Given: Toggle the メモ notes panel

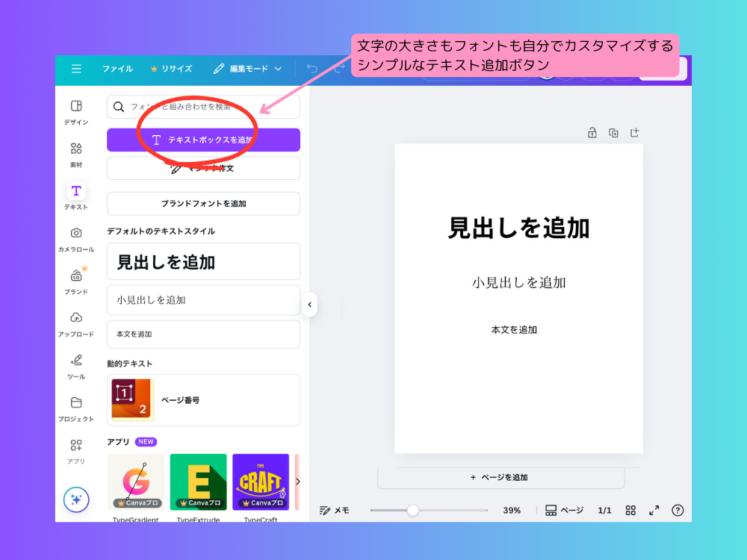Looking at the screenshot, I should 334,511.
